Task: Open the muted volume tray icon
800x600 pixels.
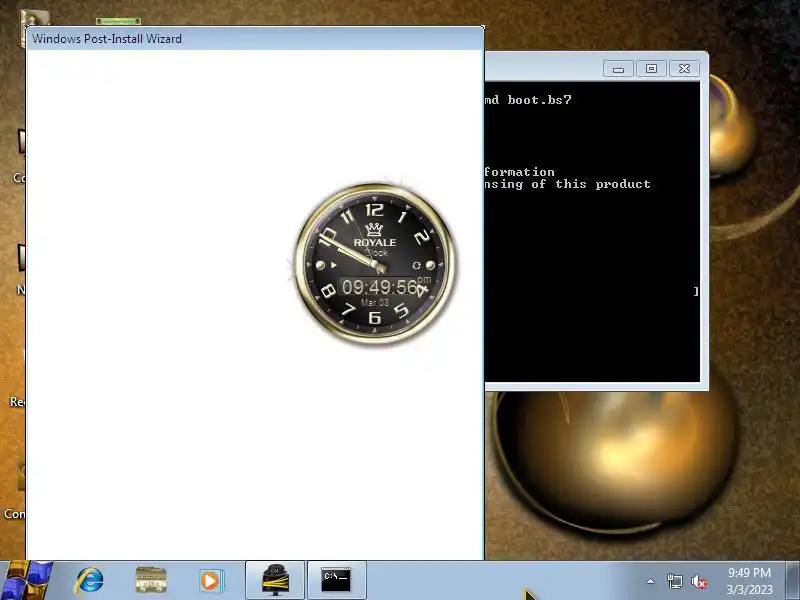Action: 698,581
